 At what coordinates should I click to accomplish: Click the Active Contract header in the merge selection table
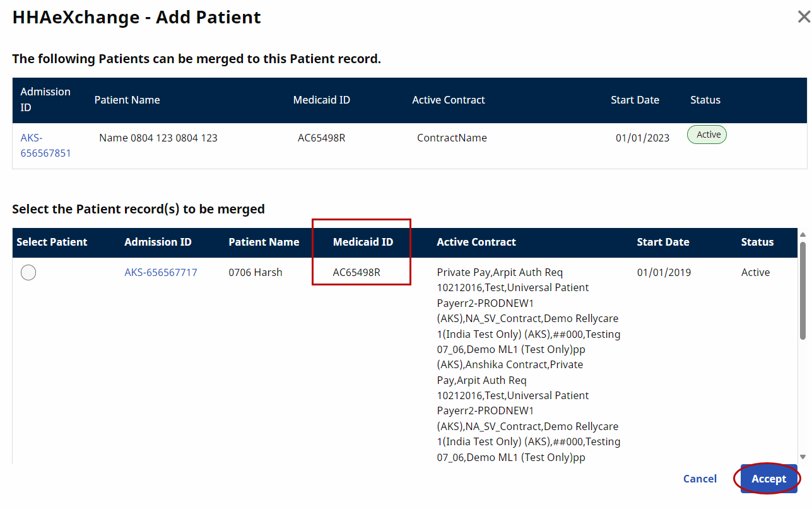[476, 242]
